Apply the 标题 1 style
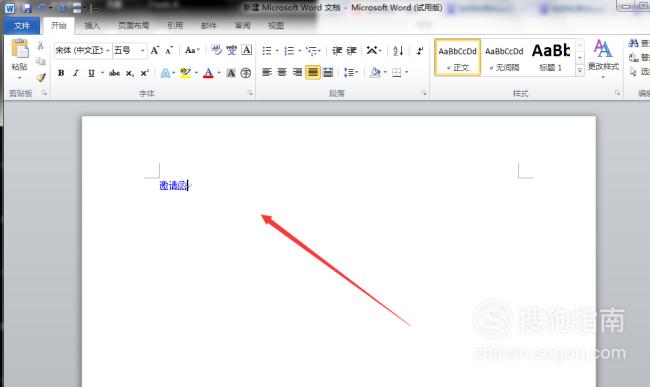The image size is (650, 387). [x=551, y=58]
